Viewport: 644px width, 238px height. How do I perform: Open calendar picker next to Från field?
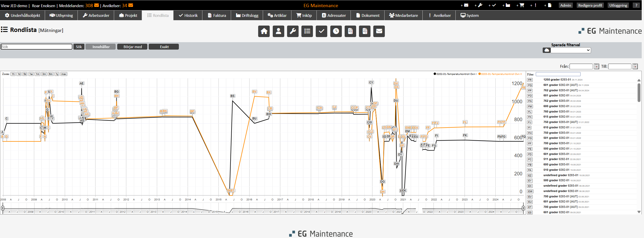click(596, 66)
